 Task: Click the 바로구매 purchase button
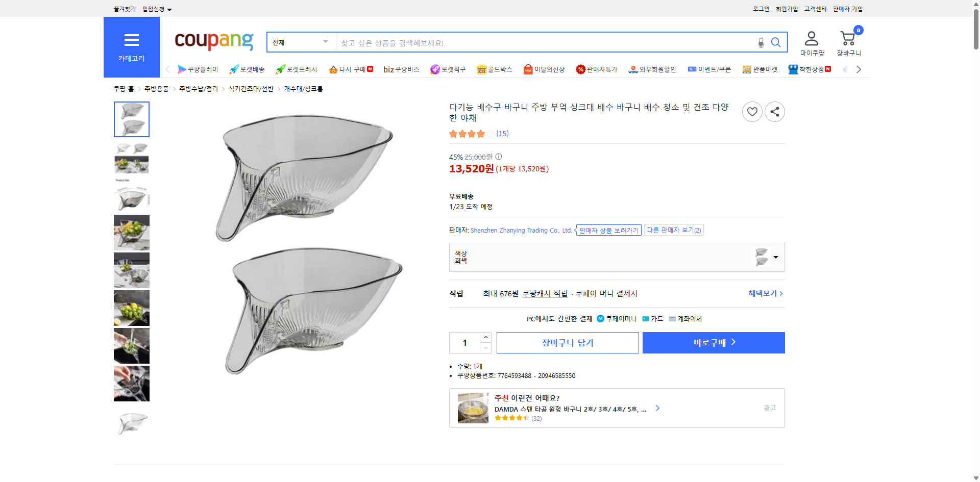(x=713, y=342)
